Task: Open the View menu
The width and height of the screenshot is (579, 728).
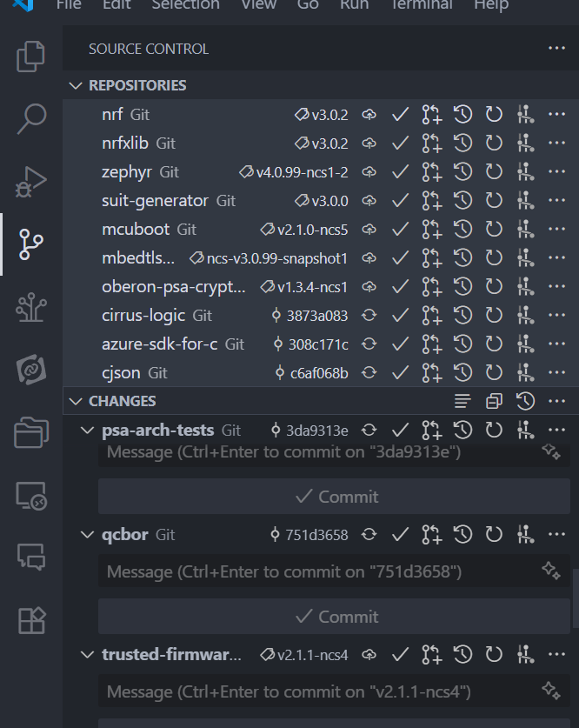Action: click(x=259, y=4)
